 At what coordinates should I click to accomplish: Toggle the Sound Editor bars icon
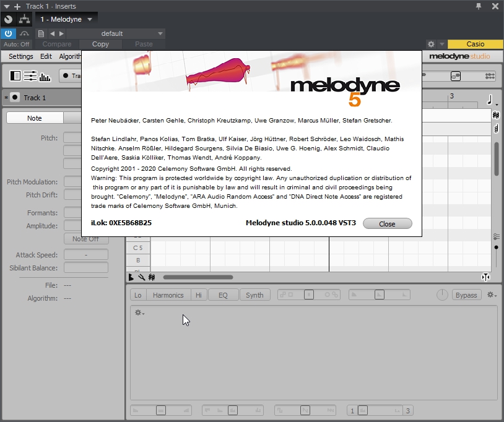coord(45,77)
